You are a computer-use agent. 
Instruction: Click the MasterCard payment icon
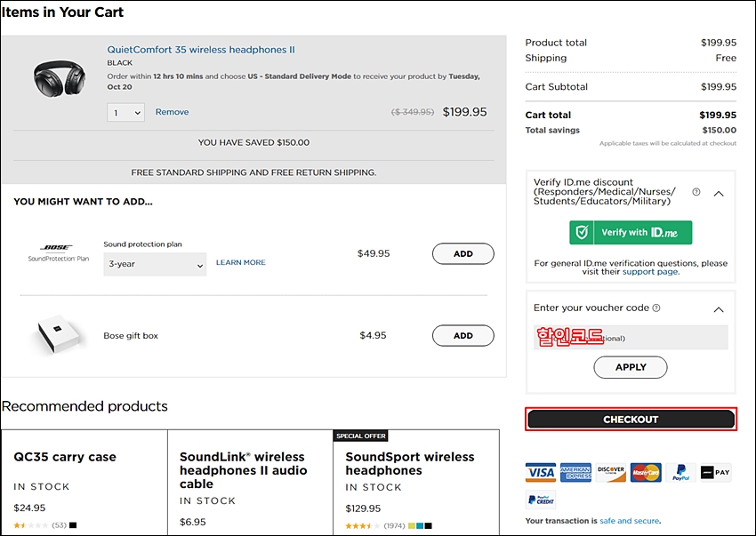pyautogui.click(x=646, y=472)
